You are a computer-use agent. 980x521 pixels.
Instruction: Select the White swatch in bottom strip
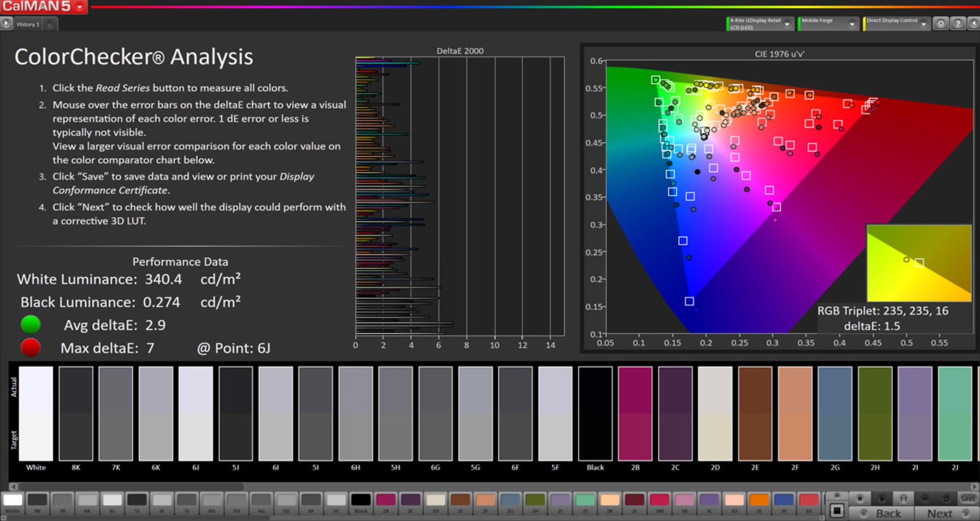click(13, 500)
